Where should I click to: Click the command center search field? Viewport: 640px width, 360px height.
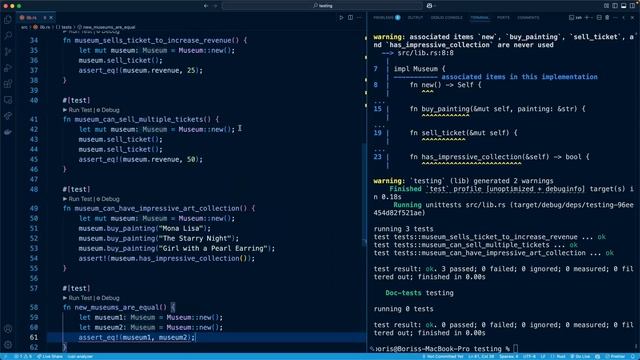click(x=322, y=6)
